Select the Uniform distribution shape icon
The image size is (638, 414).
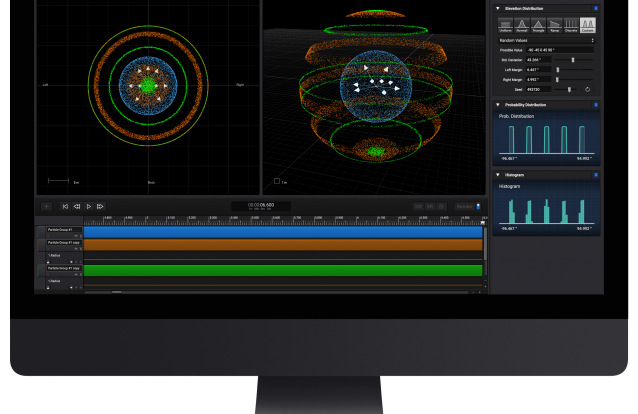coord(506,24)
